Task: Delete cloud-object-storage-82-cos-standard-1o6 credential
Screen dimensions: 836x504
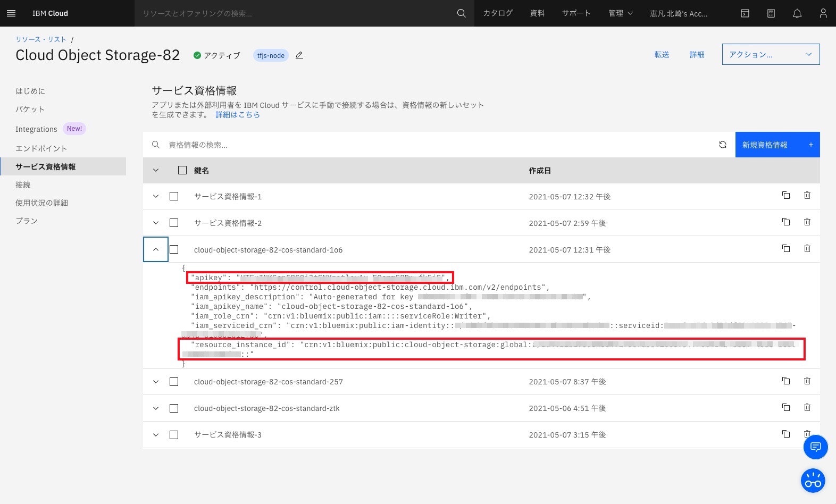Action: [x=807, y=248]
